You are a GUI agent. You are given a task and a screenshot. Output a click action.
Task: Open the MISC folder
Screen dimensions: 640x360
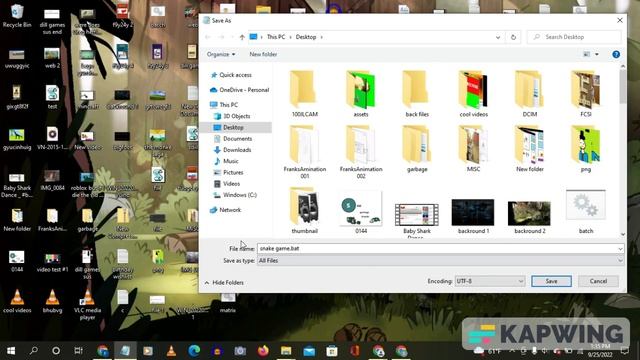(473, 149)
